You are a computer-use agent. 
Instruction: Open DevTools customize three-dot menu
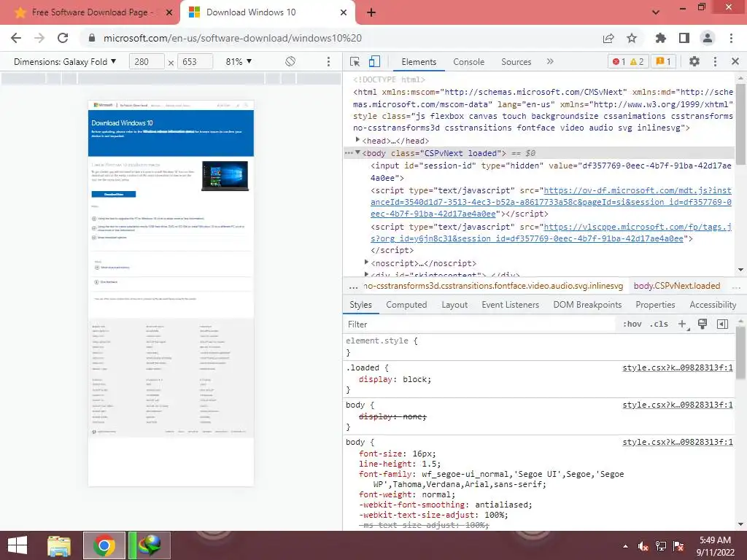tap(715, 61)
